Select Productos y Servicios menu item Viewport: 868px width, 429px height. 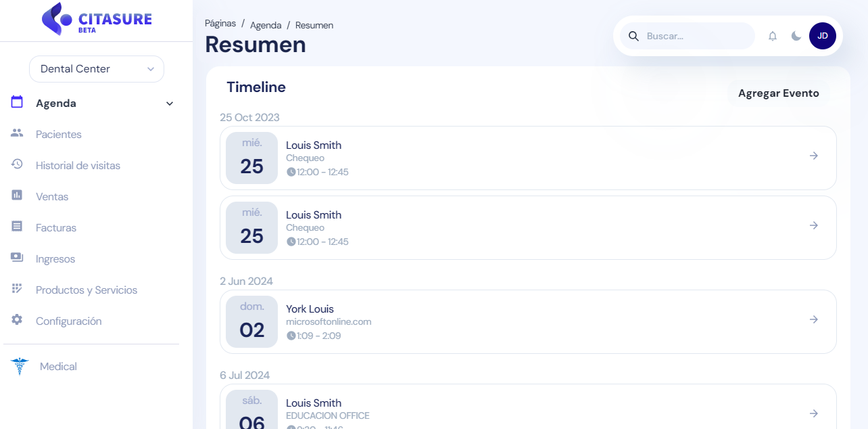pyautogui.click(x=87, y=290)
